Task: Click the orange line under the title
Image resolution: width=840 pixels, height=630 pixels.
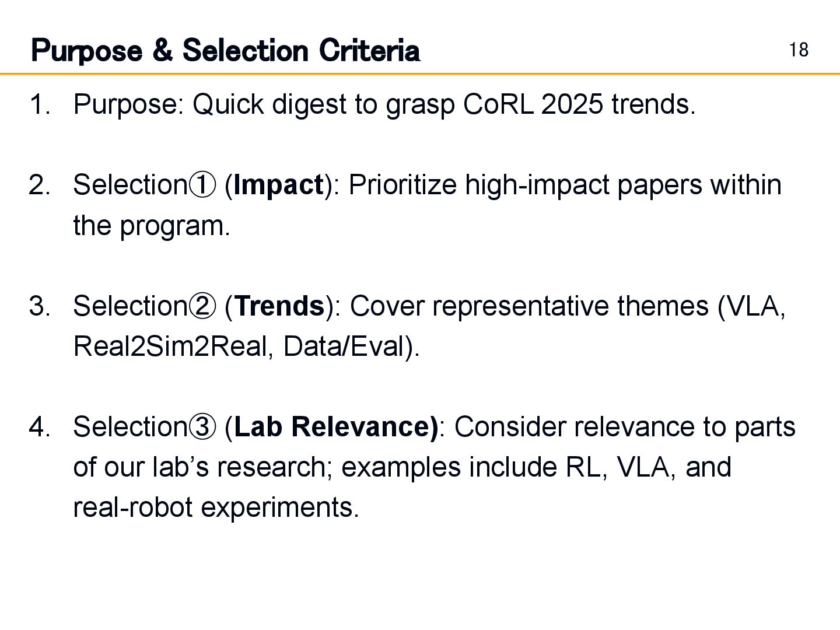Action: coord(420,74)
